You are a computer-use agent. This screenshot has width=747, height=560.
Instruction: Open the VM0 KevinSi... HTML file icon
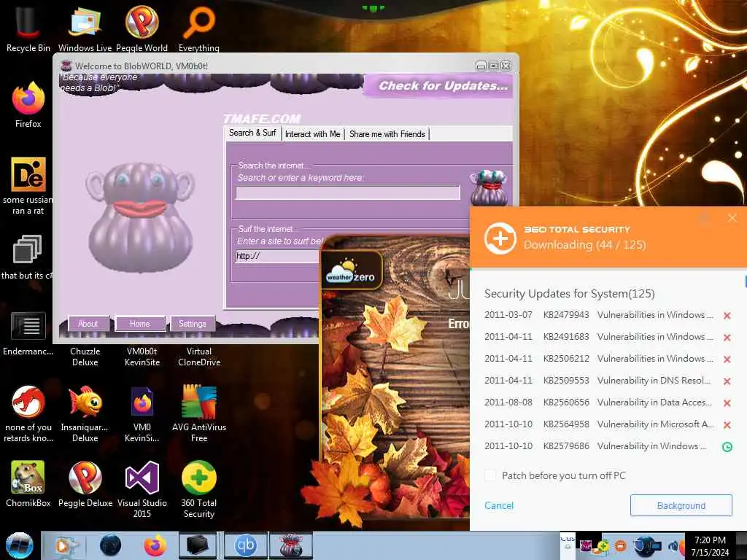click(x=142, y=413)
